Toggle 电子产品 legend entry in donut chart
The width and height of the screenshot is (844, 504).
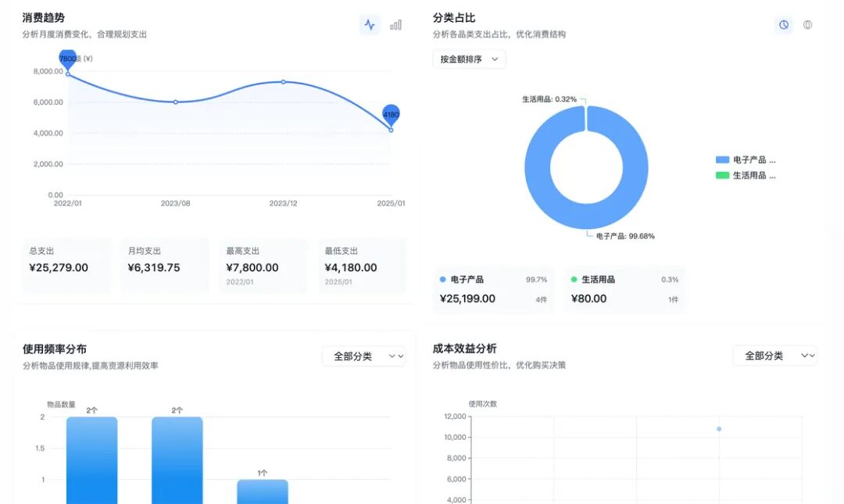[746, 160]
